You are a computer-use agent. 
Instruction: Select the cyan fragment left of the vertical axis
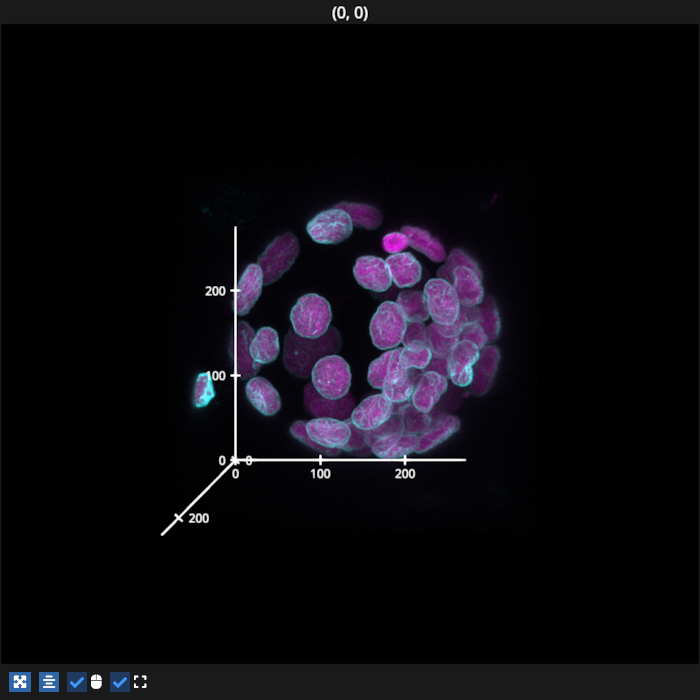(204, 389)
